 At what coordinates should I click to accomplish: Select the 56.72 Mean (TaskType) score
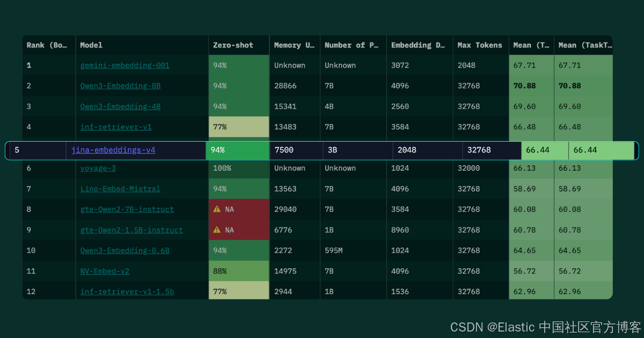coord(570,271)
